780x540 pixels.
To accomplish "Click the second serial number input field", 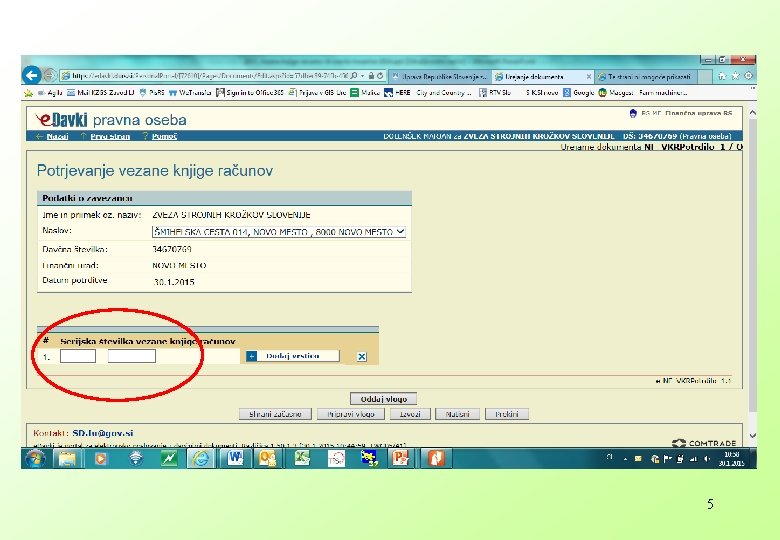I will (x=132, y=356).
